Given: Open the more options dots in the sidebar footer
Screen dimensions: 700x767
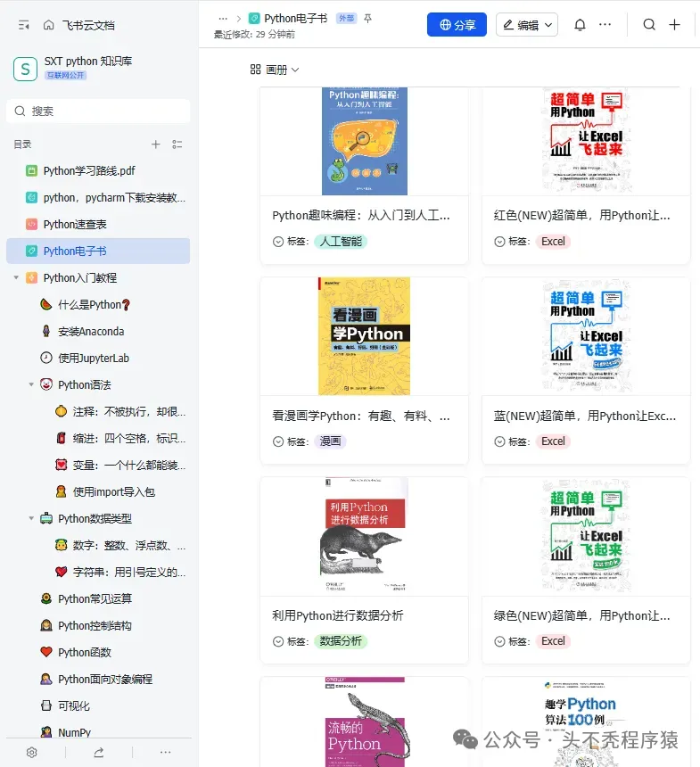Looking at the screenshot, I should click(x=165, y=753).
